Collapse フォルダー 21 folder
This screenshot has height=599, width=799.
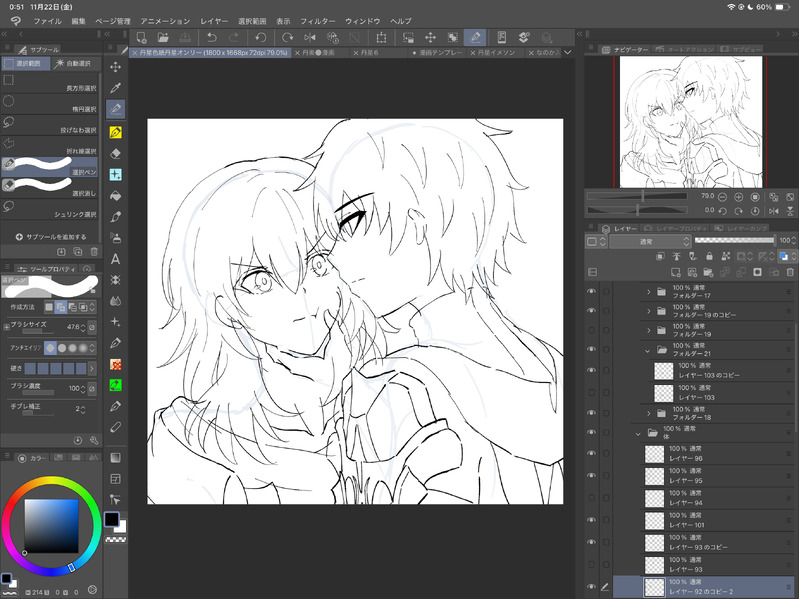[648, 350]
